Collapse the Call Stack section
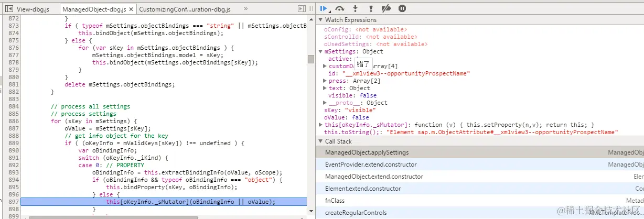Image resolution: width=644 pixels, height=219 pixels. click(321, 141)
